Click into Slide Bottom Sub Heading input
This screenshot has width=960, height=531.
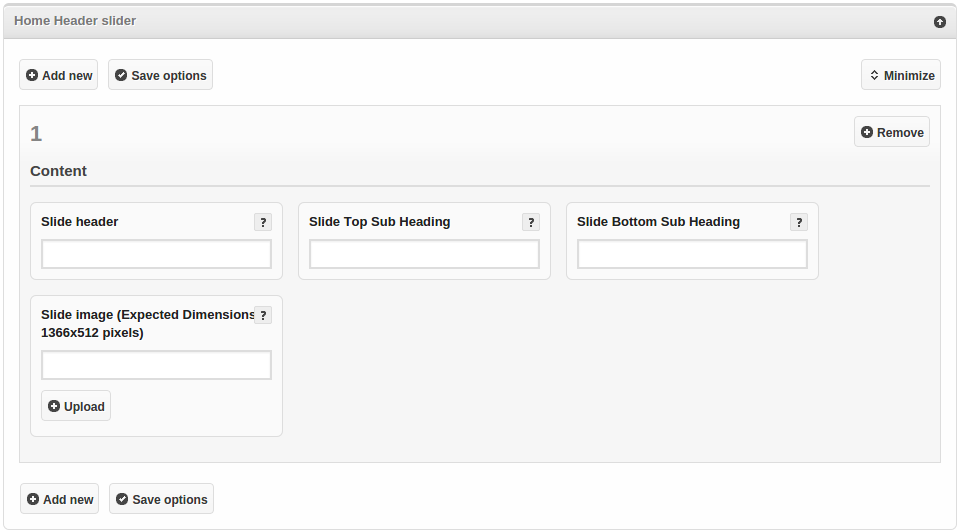pyautogui.click(x=692, y=255)
